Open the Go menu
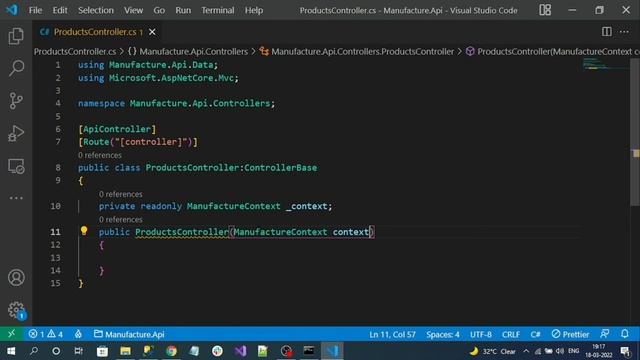This screenshot has width=640, height=360. tap(159, 10)
